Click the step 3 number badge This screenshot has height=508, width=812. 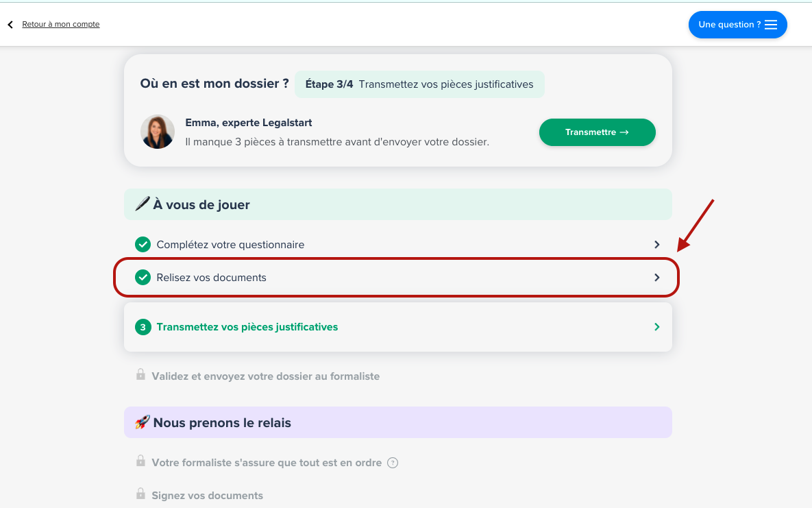tap(143, 327)
